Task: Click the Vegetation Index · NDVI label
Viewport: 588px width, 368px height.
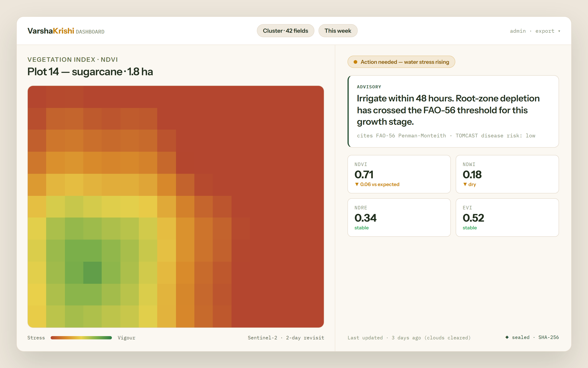Action: click(72, 60)
